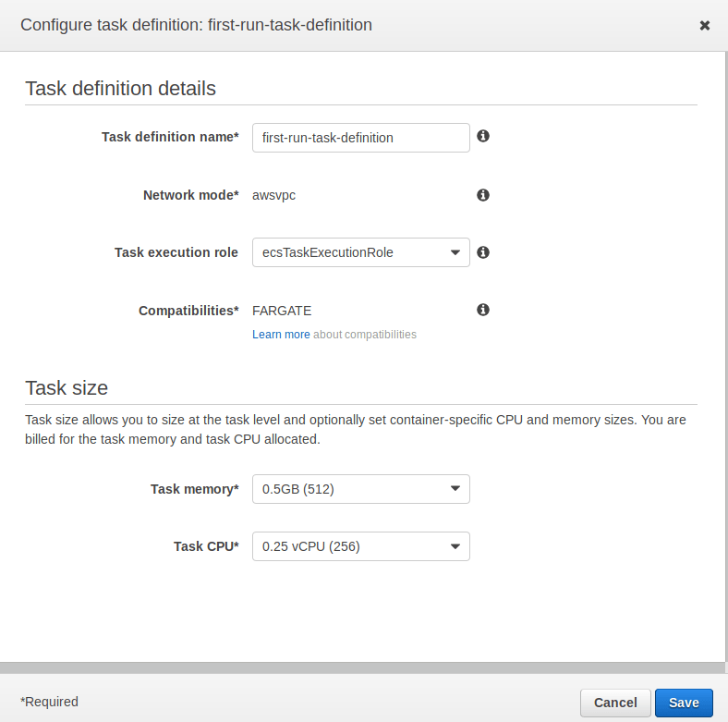
Task: Close the Configure task definition dialog
Action: coord(705,25)
